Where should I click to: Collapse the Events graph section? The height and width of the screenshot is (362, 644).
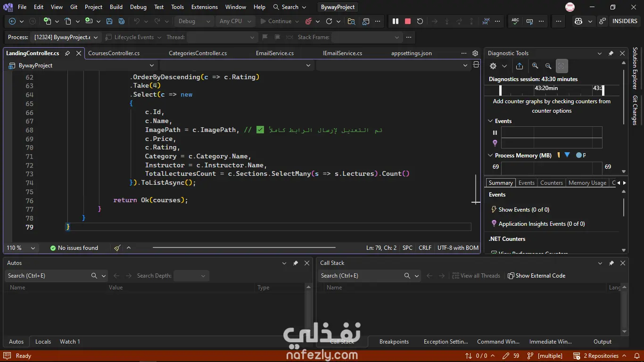(x=490, y=121)
